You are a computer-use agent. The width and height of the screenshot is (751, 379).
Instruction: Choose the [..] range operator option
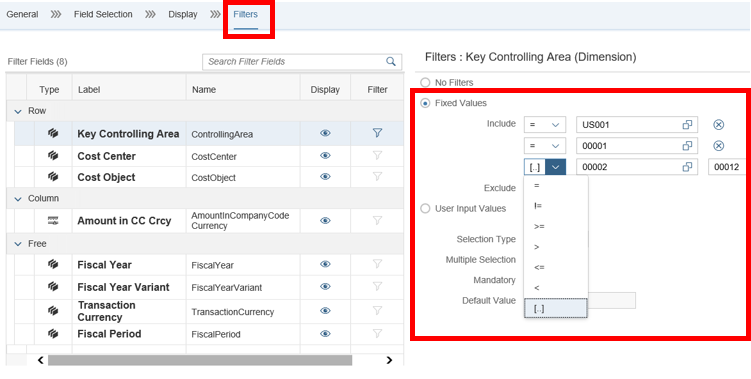tap(556, 309)
